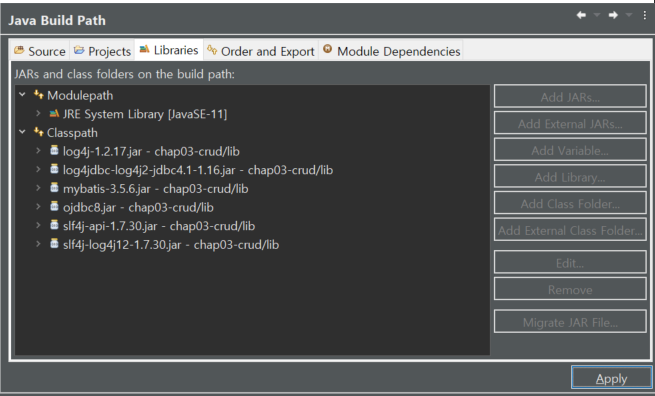Select the Modulepath tree row

pyautogui.click(x=252, y=95)
